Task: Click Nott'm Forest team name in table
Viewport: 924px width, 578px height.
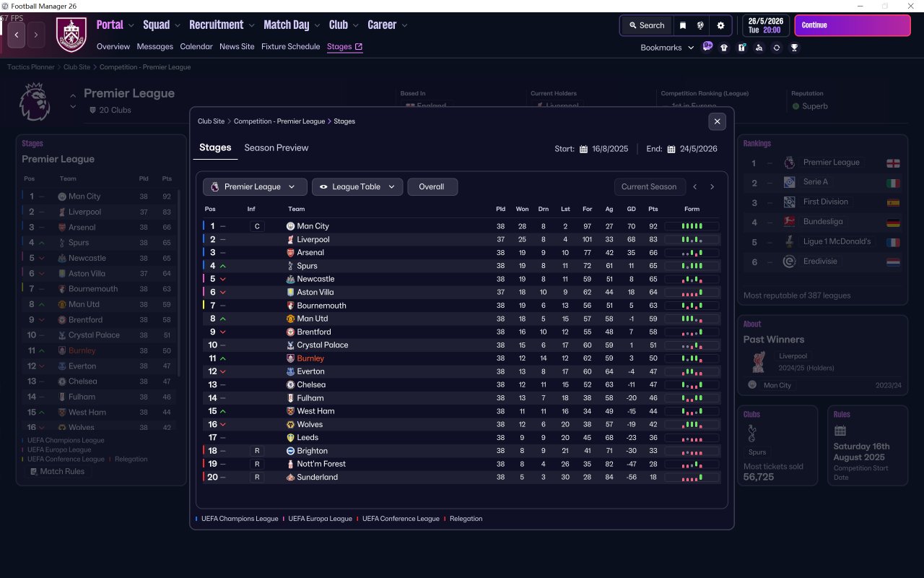Action: [x=321, y=464]
